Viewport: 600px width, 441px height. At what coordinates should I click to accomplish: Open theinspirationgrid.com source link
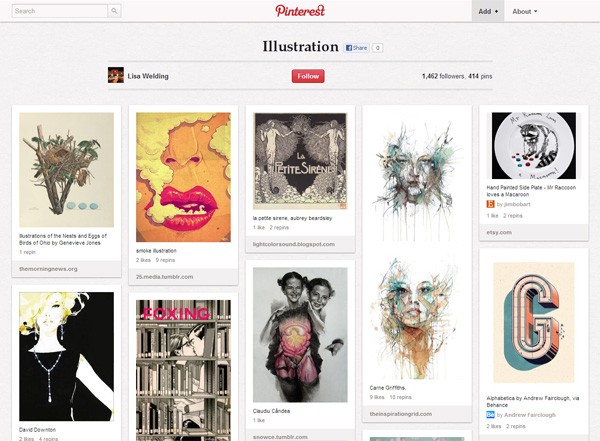point(401,414)
